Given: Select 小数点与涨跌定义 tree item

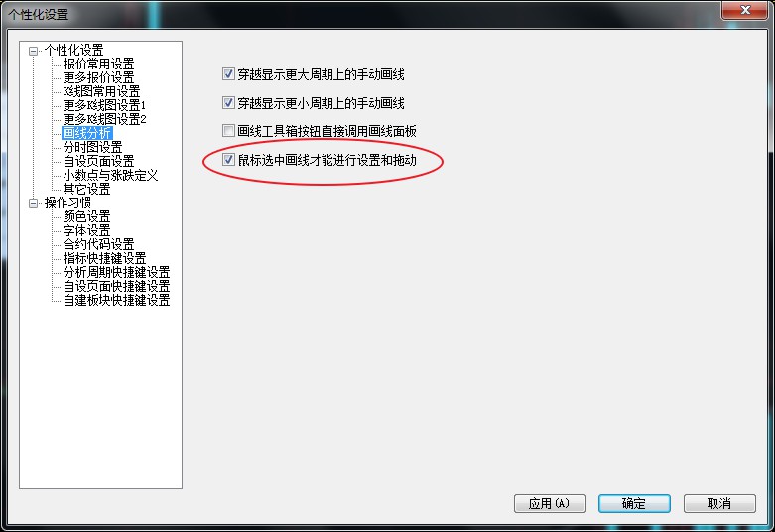Looking at the screenshot, I should [x=110, y=175].
